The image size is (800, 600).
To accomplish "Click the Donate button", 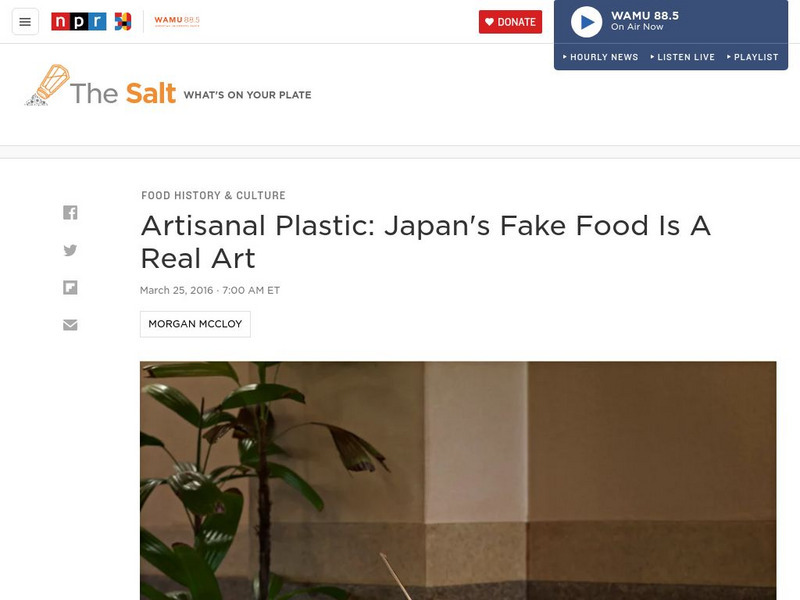I will [510, 22].
